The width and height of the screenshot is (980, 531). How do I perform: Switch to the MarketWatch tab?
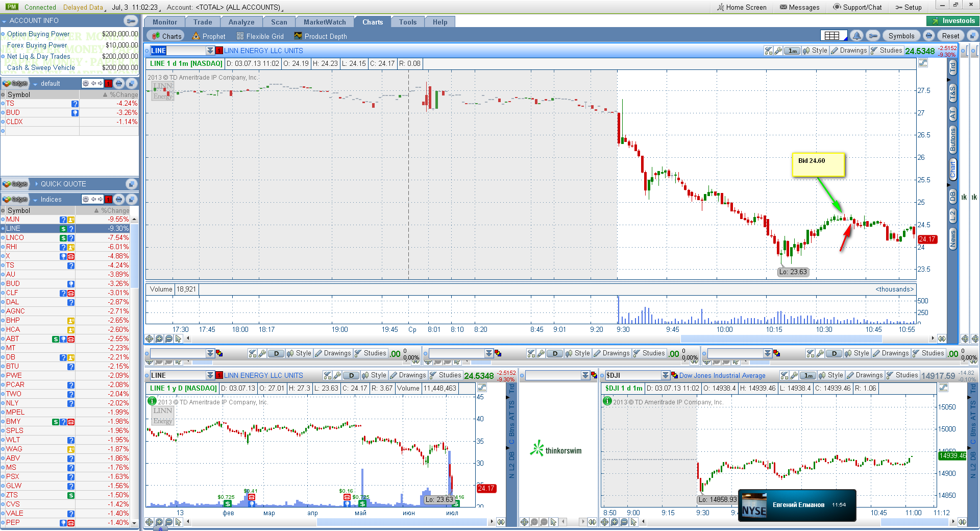325,22
